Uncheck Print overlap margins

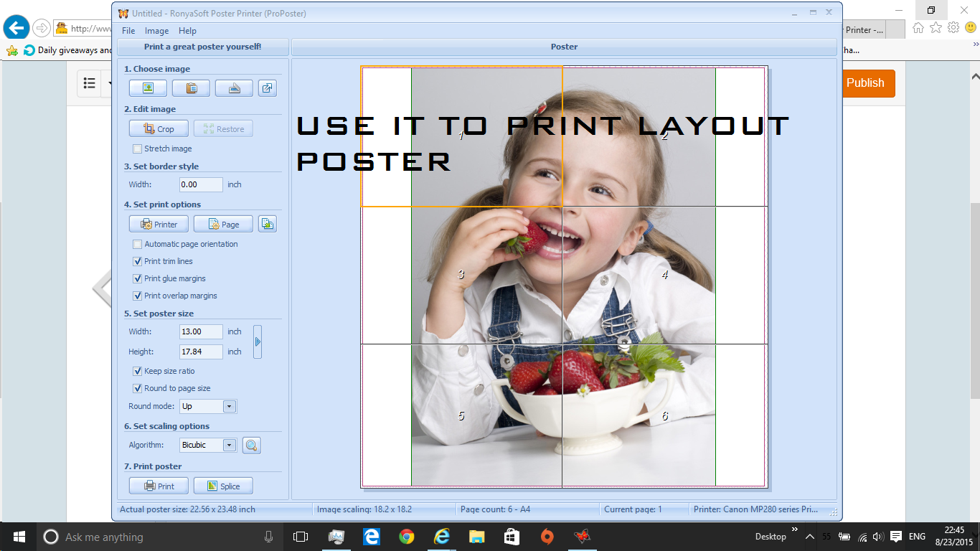pyautogui.click(x=138, y=296)
